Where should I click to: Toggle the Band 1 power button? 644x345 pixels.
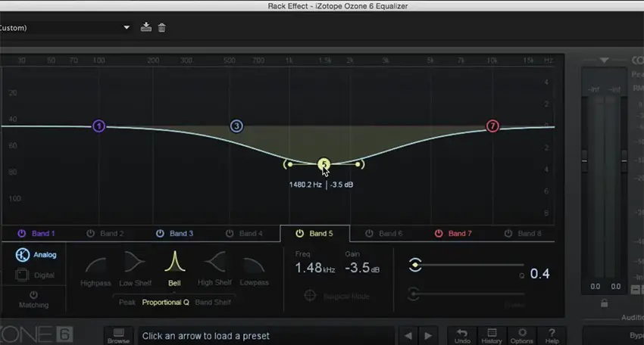21,234
